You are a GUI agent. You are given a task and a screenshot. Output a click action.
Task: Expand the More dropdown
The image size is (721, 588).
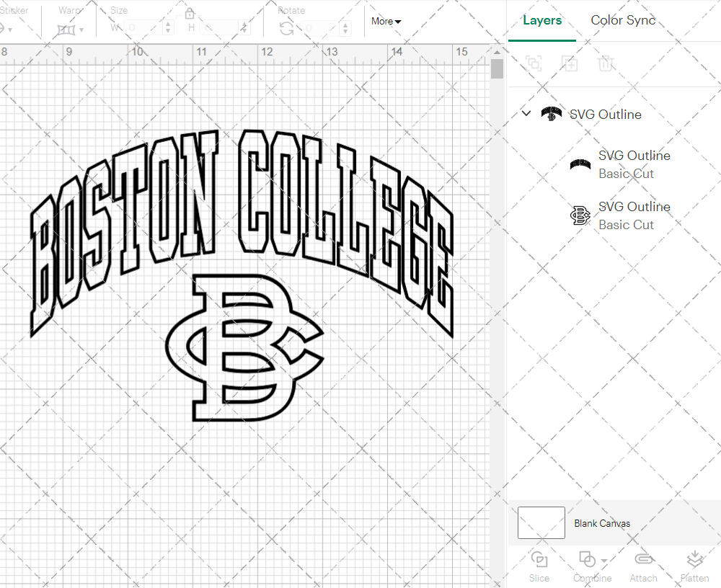pyautogui.click(x=385, y=22)
